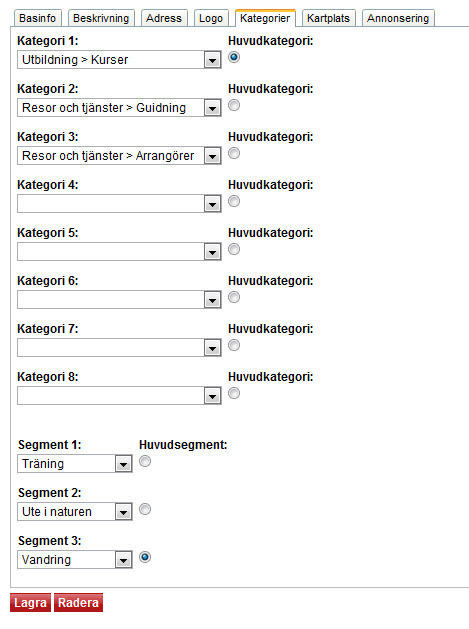Choose Huvudkategori radio for Kategori 5

pyautogui.click(x=234, y=249)
